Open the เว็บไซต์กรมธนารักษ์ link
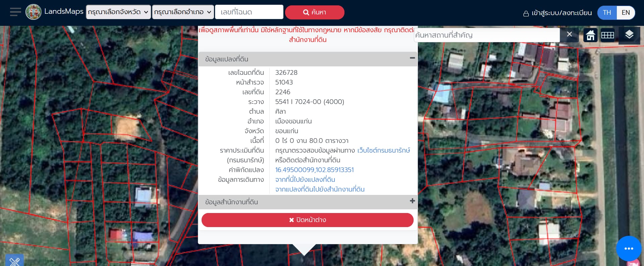Screen dimensions: 644x266 pos(384,150)
